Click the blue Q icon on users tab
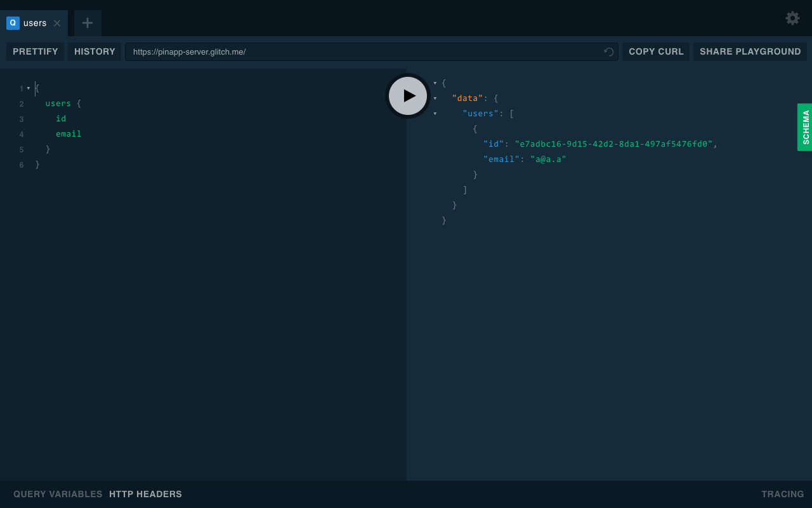This screenshot has width=812, height=508. pos(13,23)
